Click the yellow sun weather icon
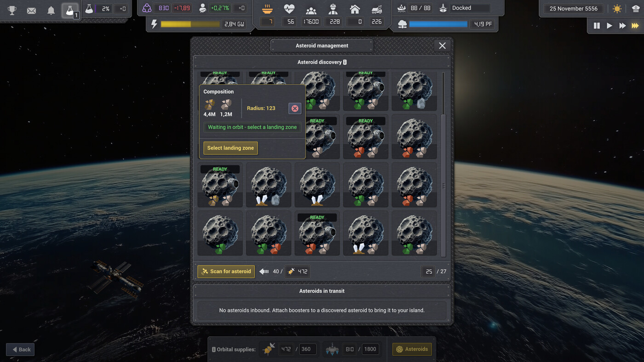This screenshot has height=362, width=644. point(617,9)
